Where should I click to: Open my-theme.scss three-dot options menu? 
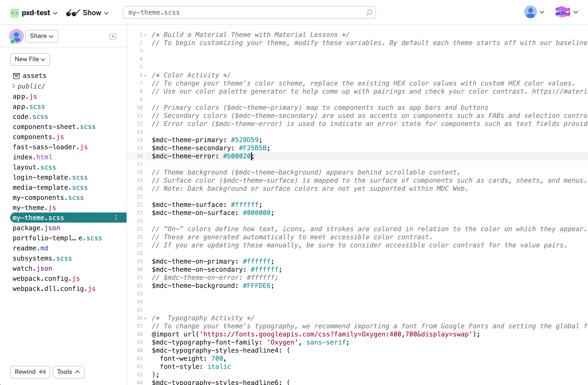coord(116,218)
